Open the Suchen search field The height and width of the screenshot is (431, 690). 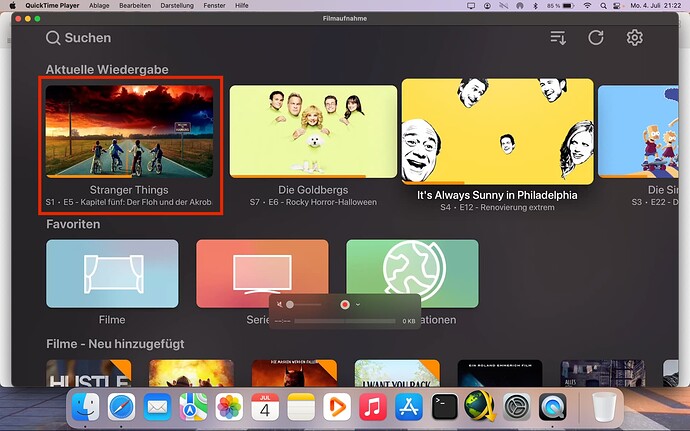(x=79, y=38)
